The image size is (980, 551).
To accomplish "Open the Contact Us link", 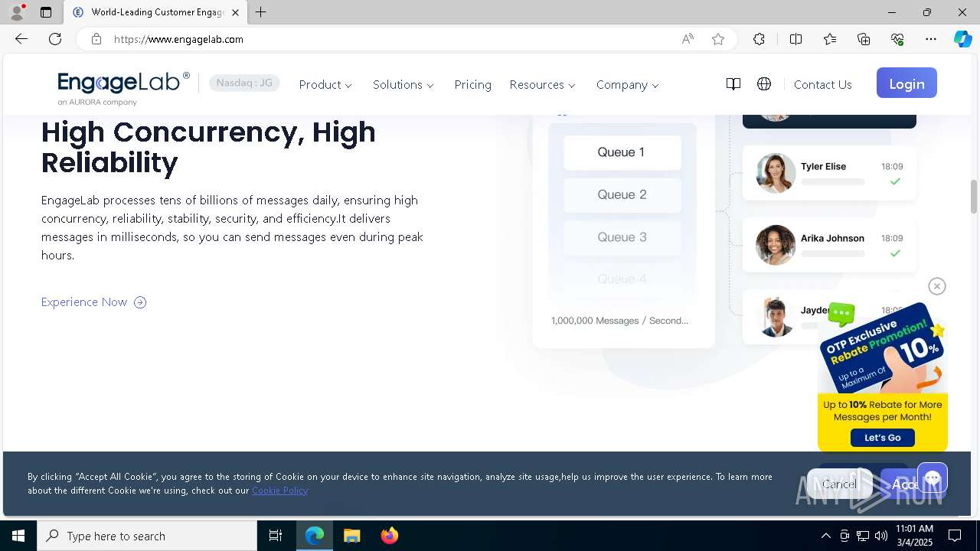I will pos(822,85).
